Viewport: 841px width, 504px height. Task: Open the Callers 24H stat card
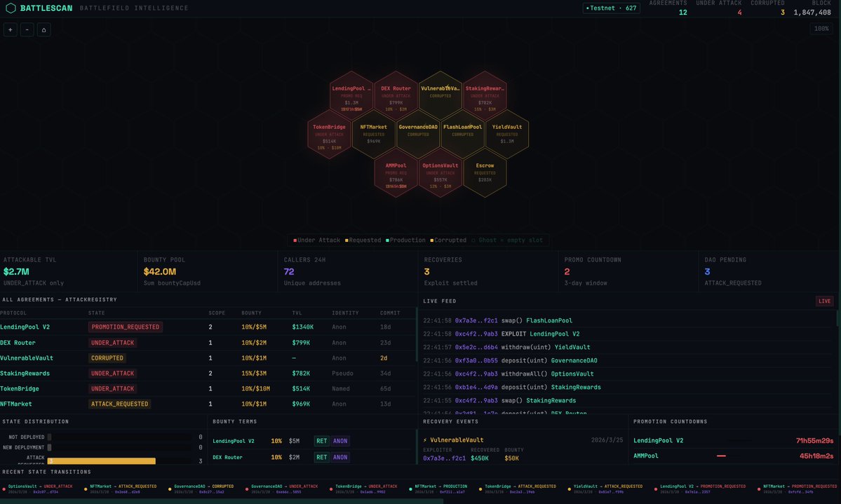(349, 271)
